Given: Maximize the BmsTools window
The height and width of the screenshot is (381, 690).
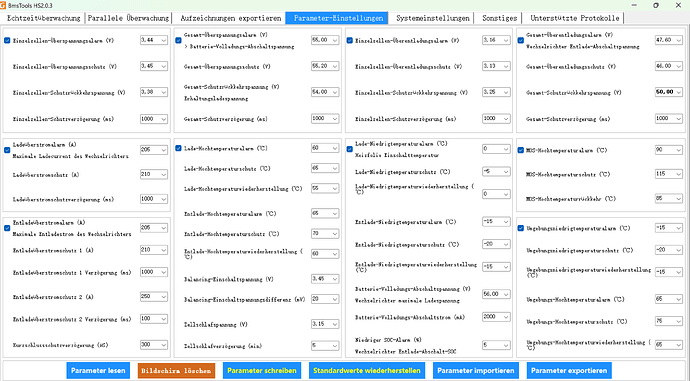Looking at the screenshot, I should pyautogui.click(x=656, y=5).
